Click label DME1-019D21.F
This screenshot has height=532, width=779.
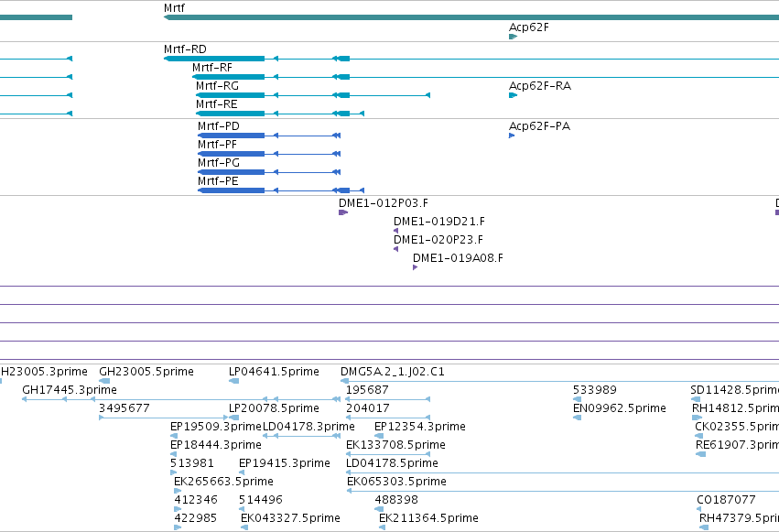(439, 222)
